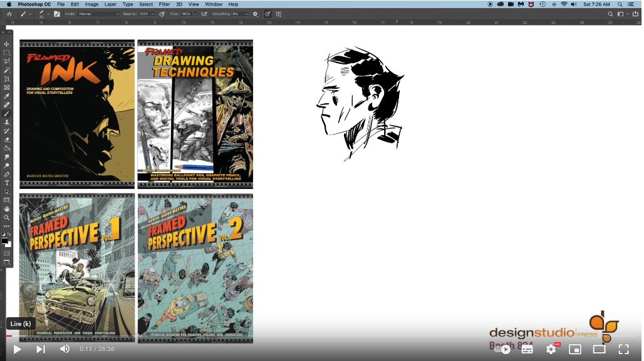Reset default foreground and background colors
The image size is (644, 361).
click(x=3, y=234)
